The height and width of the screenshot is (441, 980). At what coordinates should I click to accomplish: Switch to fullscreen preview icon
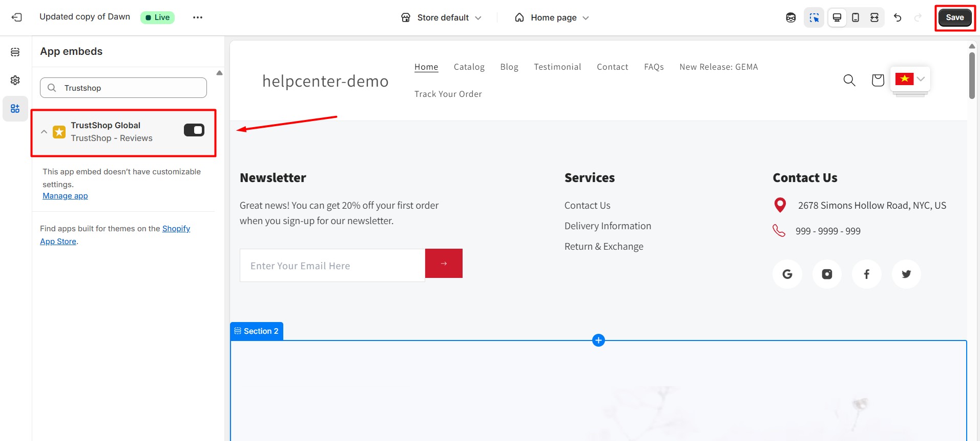[x=874, y=17]
